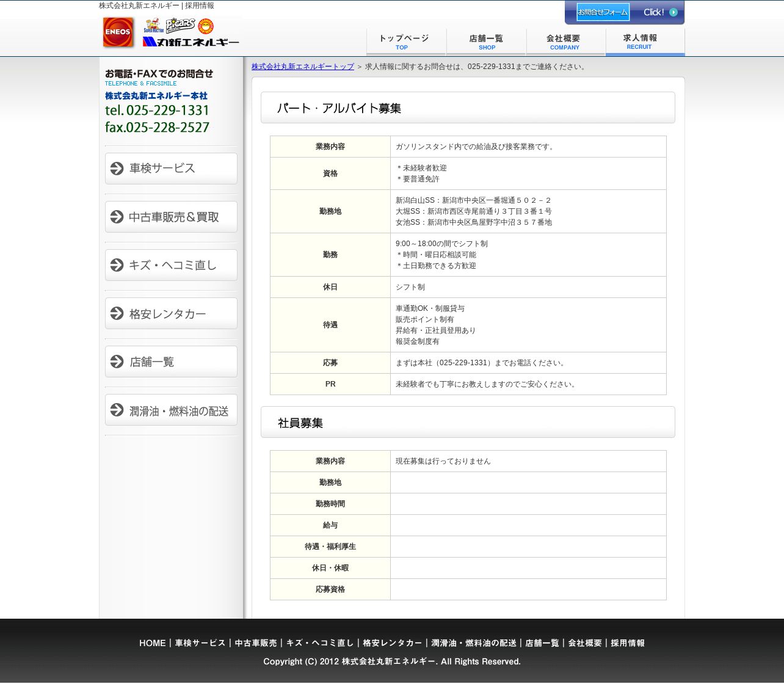This screenshot has width=784, height=684.
Task: Click the 丸新エネルギー company logo
Action: pos(191,42)
